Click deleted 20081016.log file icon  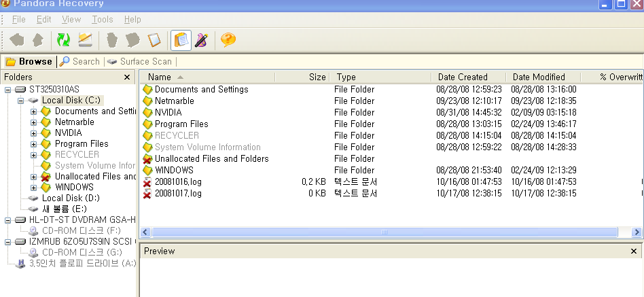[147, 182]
